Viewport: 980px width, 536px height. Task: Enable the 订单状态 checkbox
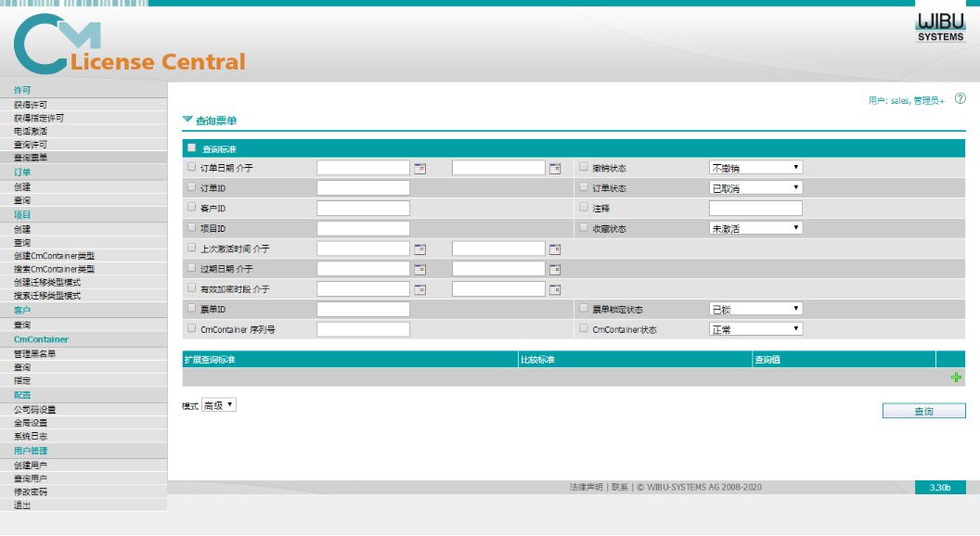pyautogui.click(x=584, y=186)
